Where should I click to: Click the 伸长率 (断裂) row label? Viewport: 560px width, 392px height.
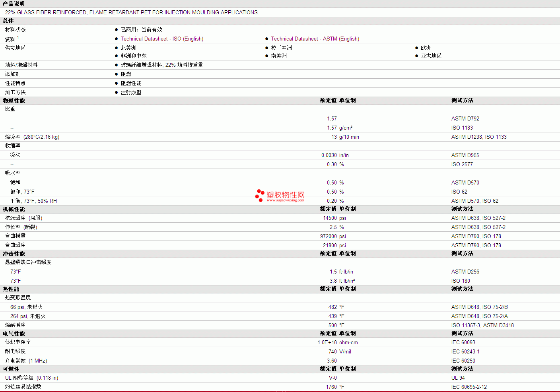(x=21, y=227)
